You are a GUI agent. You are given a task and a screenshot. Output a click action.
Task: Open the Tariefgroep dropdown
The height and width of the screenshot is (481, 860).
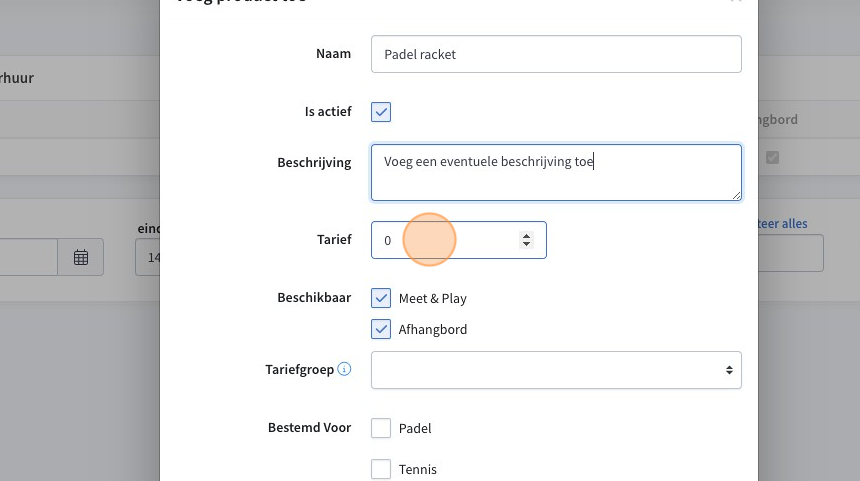(556, 370)
